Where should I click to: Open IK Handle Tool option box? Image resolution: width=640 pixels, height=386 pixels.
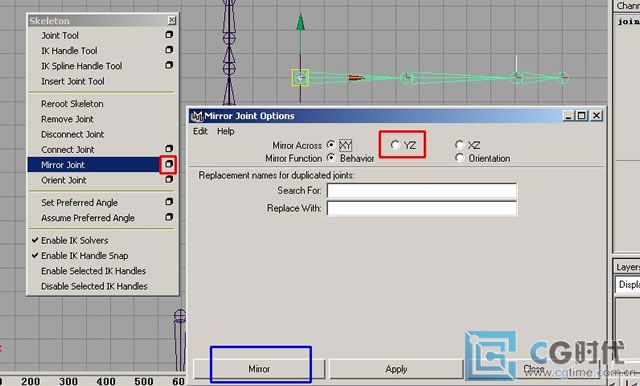pos(169,50)
